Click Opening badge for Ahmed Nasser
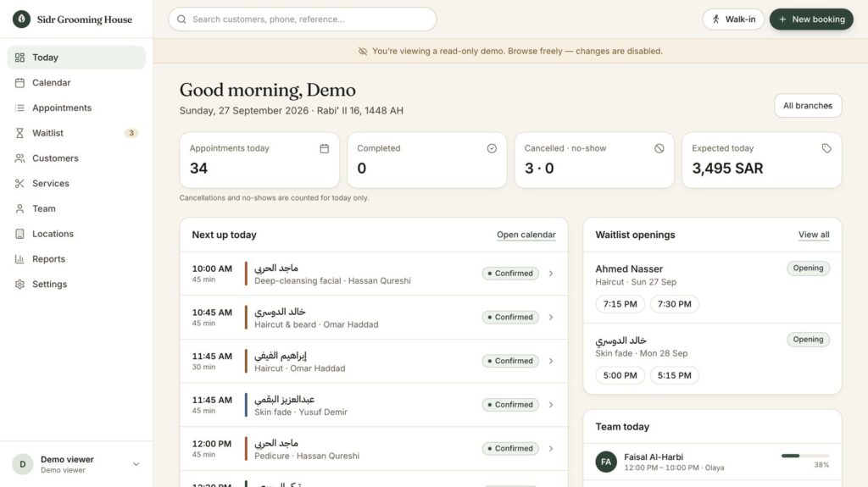Screen dimensions: 868x487 click(x=808, y=268)
